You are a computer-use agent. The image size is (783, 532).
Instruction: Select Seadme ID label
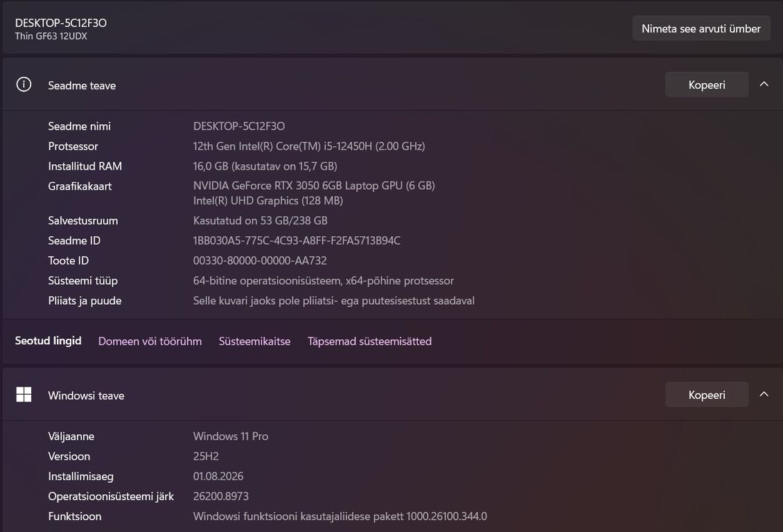coord(74,240)
